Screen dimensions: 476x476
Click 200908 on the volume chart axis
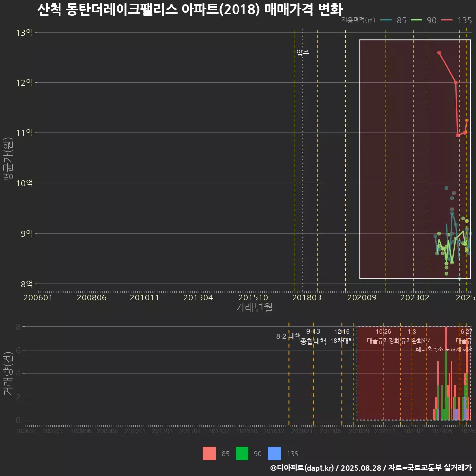coord(107,431)
